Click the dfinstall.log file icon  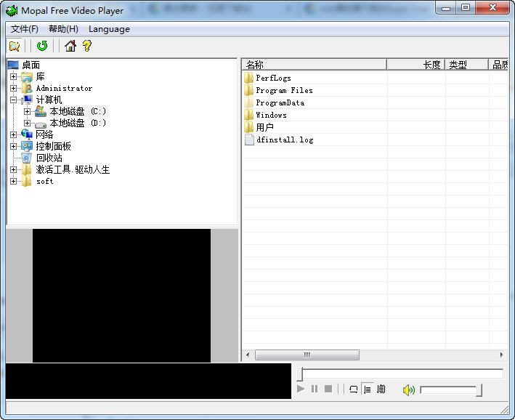click(249, 140)
